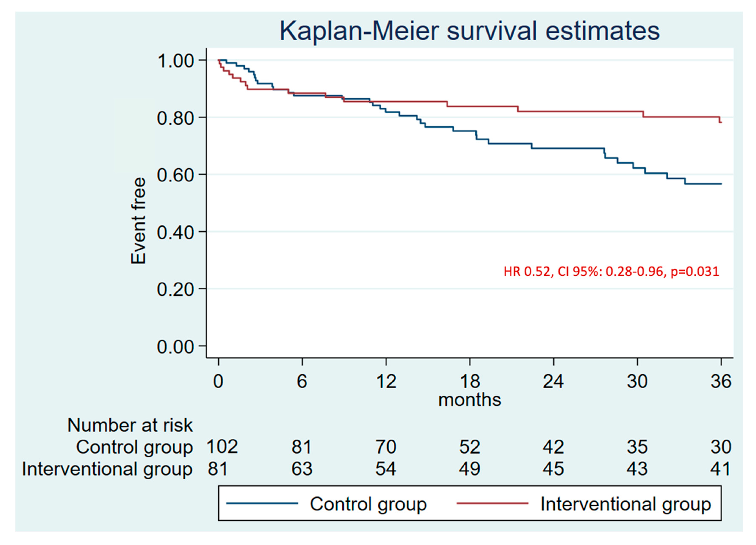Click the 1.00 y-axis tick label
Image resolution: width=756 pixels, height=545 pixels.
pos(175,61)
